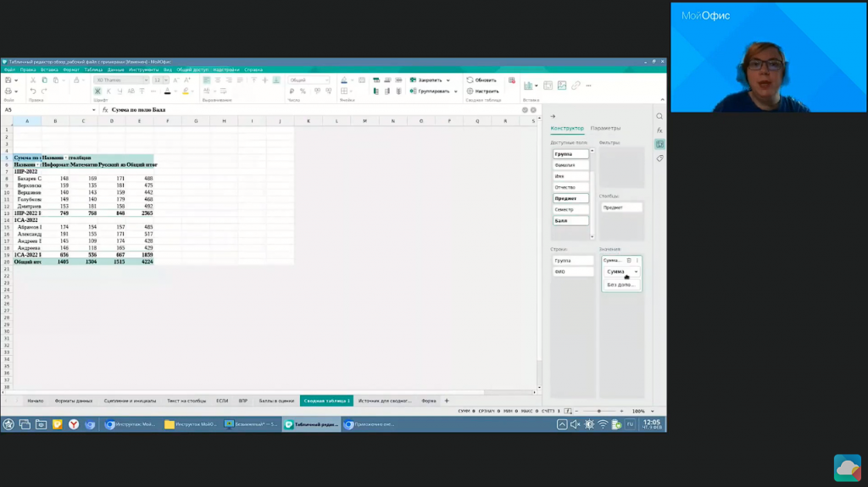Viewport: 868px width, 487px height.
Task: Open the font name dropdown XO Thames
Action: point(121,80)
